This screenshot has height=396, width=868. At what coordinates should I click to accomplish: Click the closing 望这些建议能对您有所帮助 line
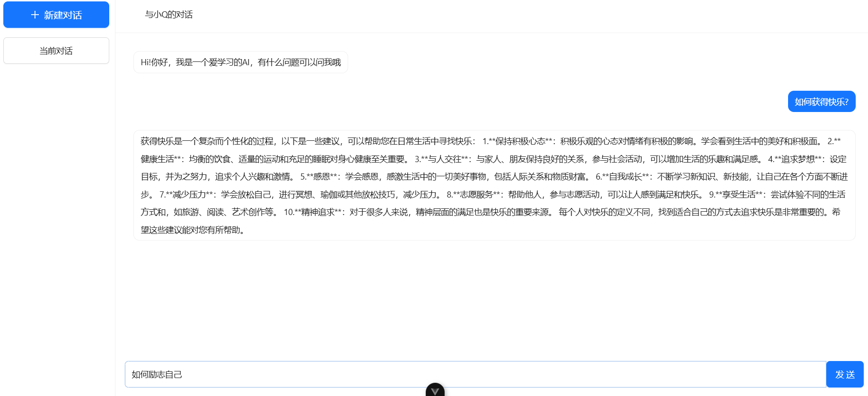[193, 230]
